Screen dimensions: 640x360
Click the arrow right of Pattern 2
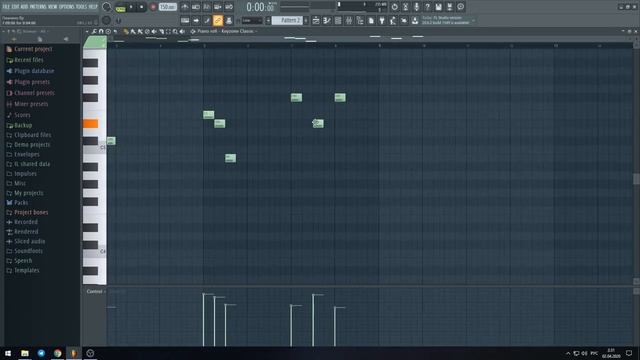click(x=306, y=20)
